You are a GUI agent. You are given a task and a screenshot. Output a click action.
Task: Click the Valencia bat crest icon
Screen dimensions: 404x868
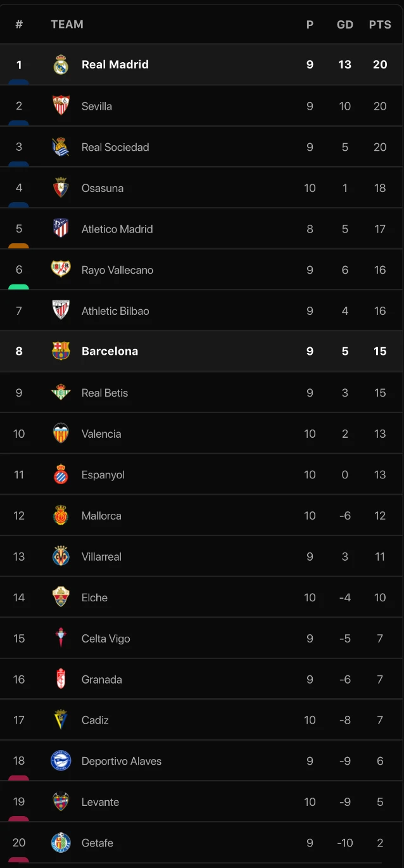(x=61, y=433)
